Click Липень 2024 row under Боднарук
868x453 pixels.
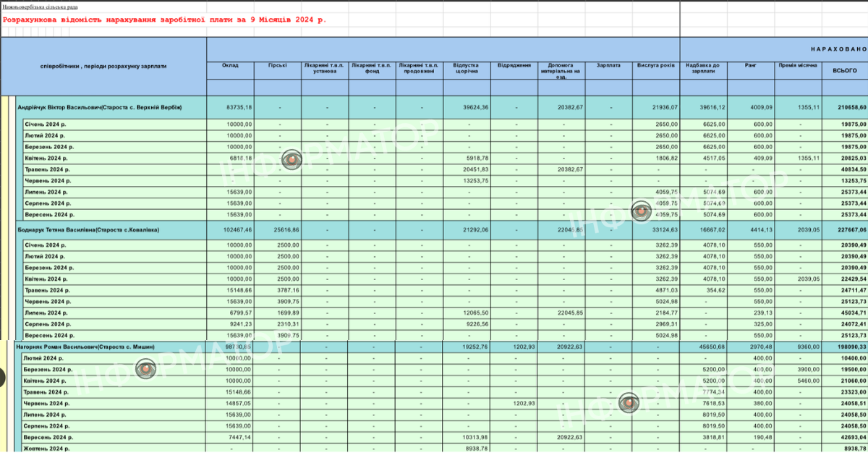(46, 313)
